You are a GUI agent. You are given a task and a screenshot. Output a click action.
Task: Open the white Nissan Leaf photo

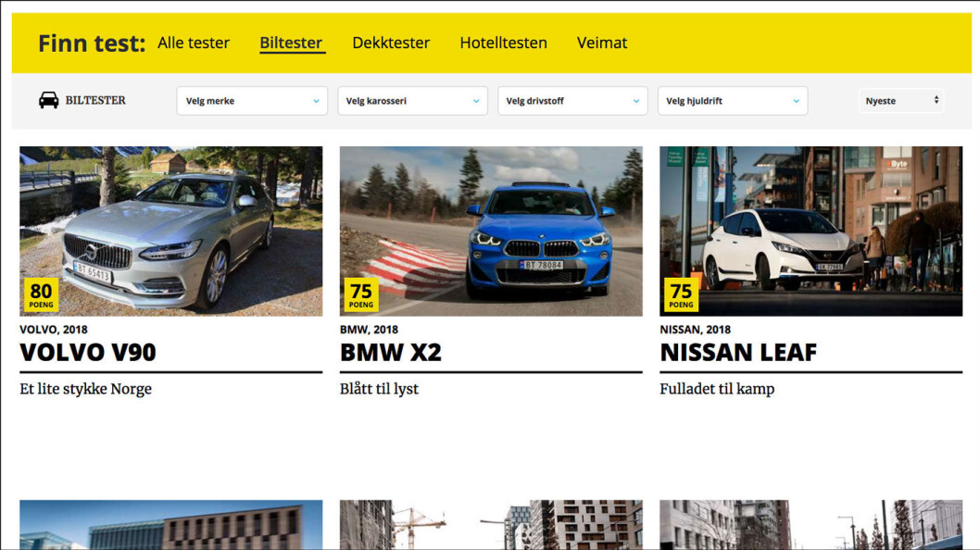coord(811,231)
